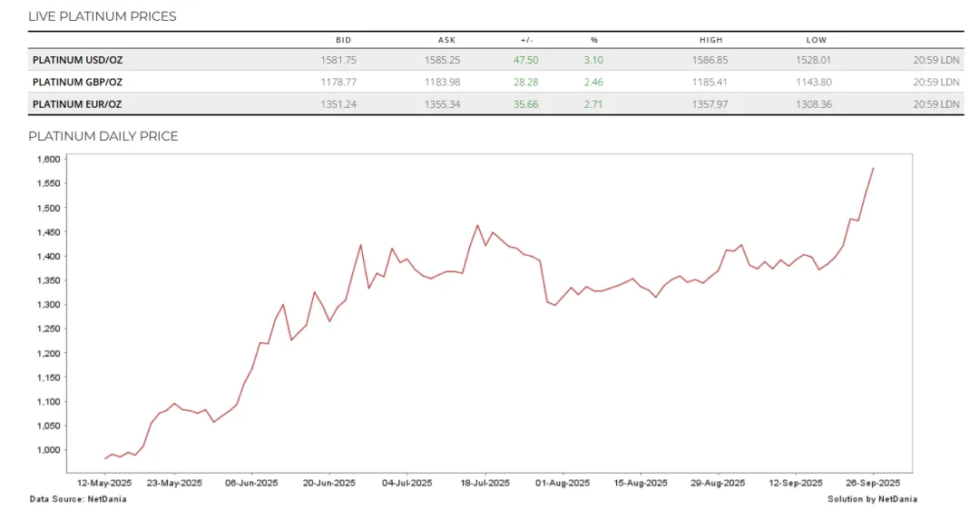Click the 01-Aug-2025 x-axis label

click(x=563, y=483)
